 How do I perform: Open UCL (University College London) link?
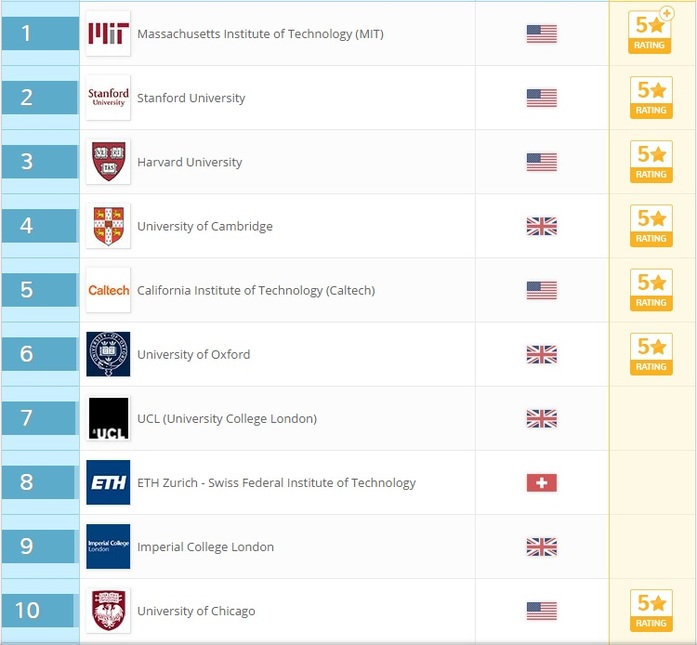pyautogui.click(x=227, y=418)
